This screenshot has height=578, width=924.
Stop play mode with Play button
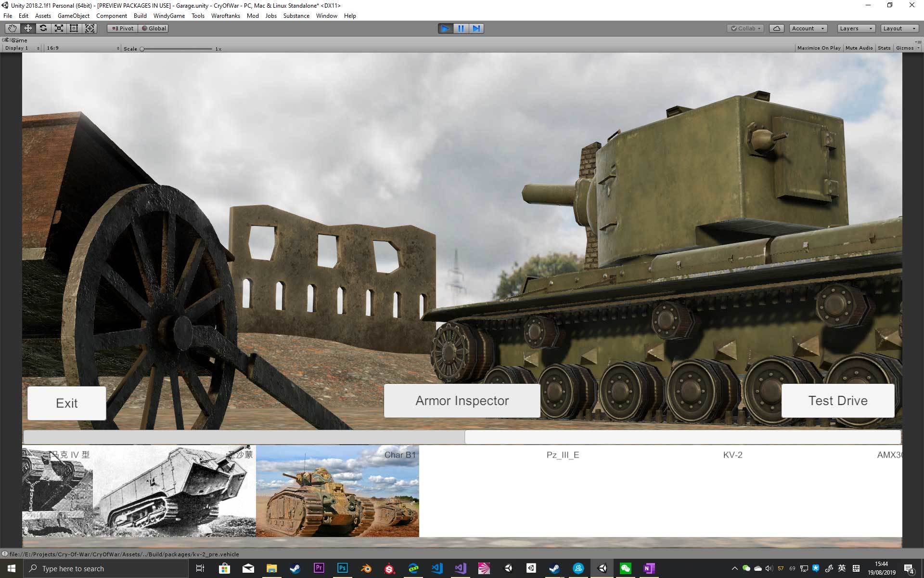point(445,28)
